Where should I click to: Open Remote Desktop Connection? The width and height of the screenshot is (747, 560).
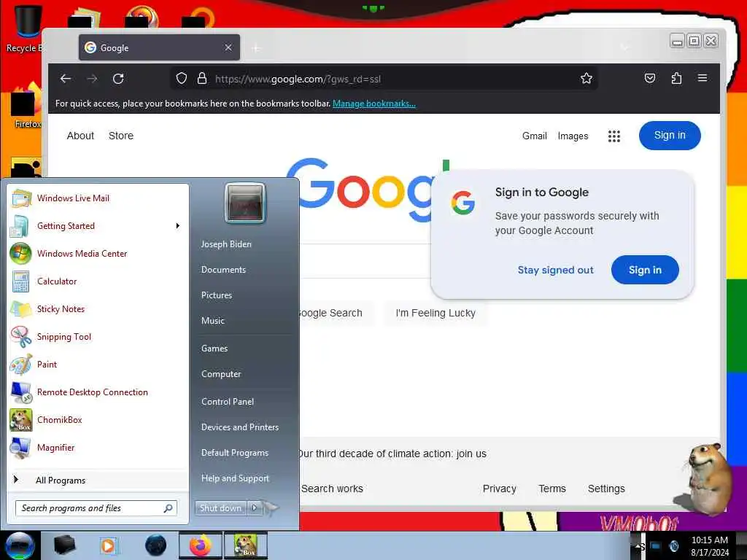point(98,392)
